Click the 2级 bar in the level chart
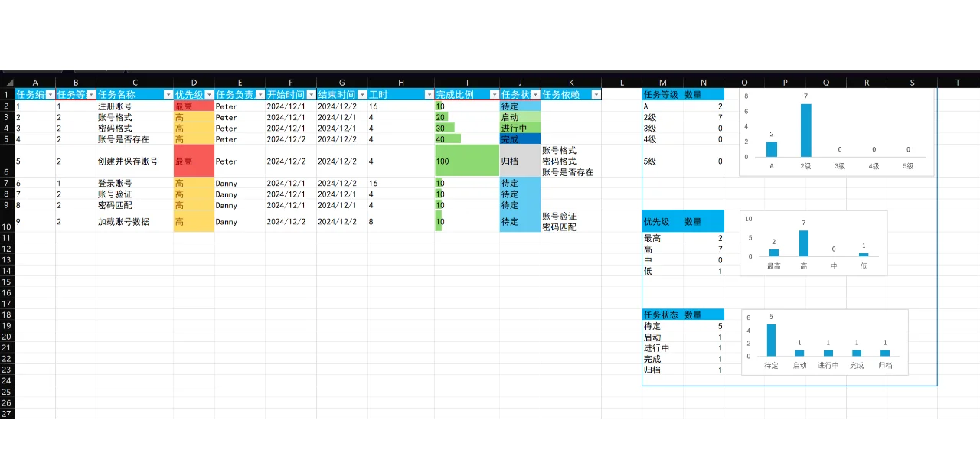The width and height of the screenshot is (980, 466). 806,130
